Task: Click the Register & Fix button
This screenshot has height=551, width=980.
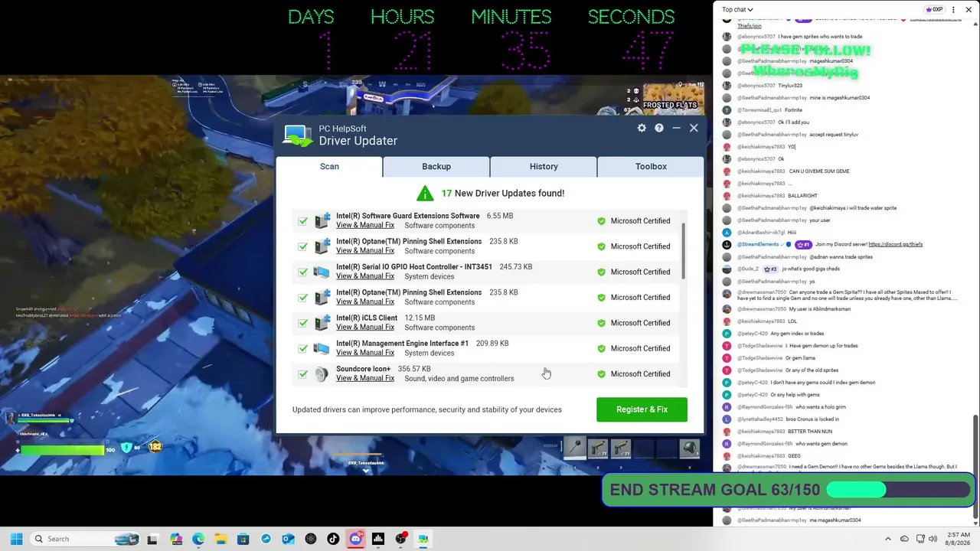Action: tap(642, 409)
